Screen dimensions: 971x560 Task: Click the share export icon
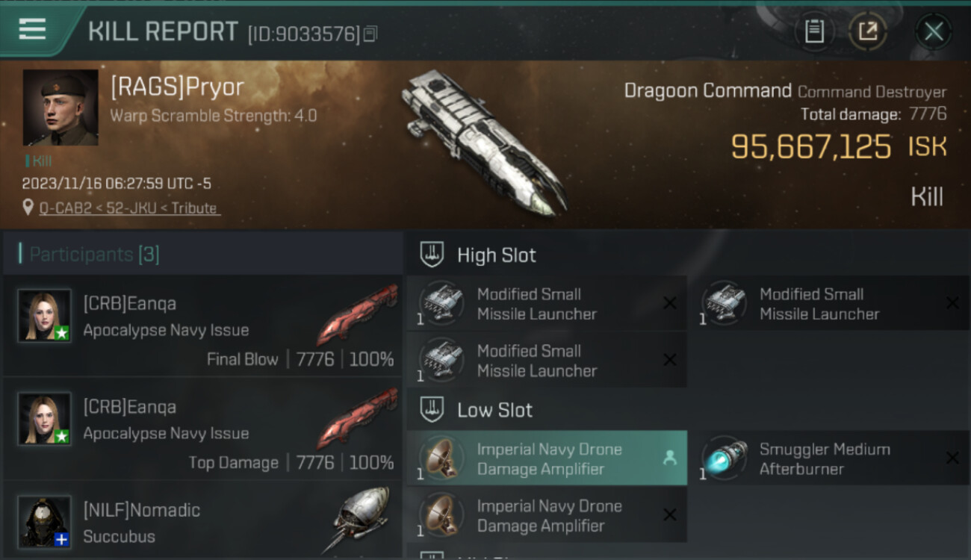867,31
